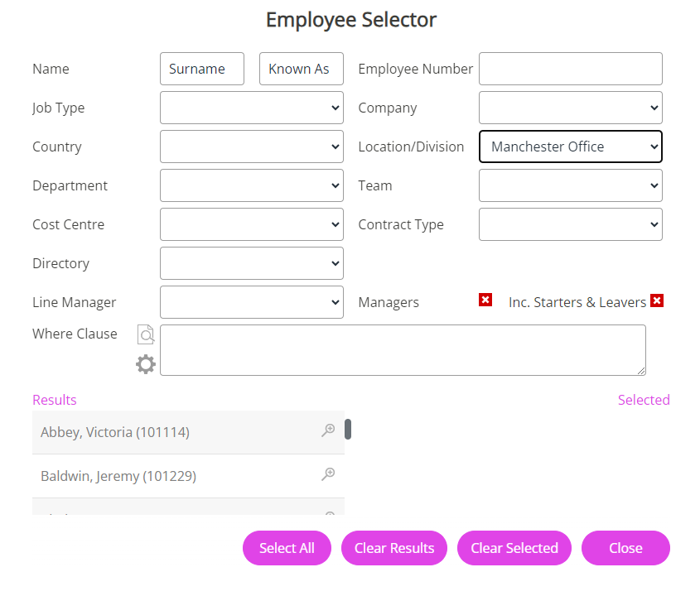Viewport: 700px width, 596px height.
Task: Select Abbey, Victoria (101114) in results
Action: pos(188,432)
